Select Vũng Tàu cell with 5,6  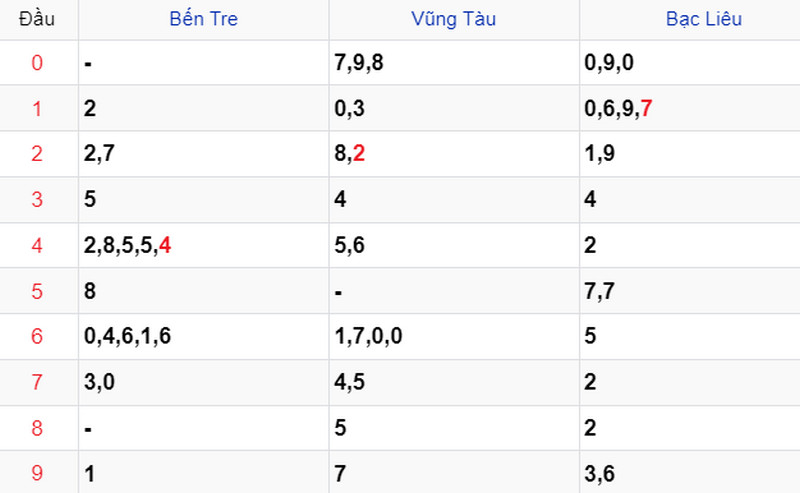click(454, 245)
